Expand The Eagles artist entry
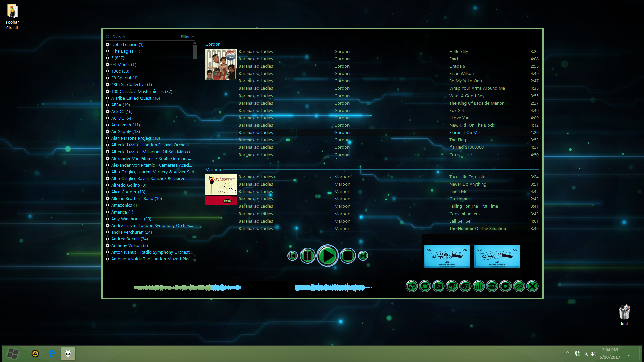The height and width of the screenshot is (362, 644). [x=107, y=51]
